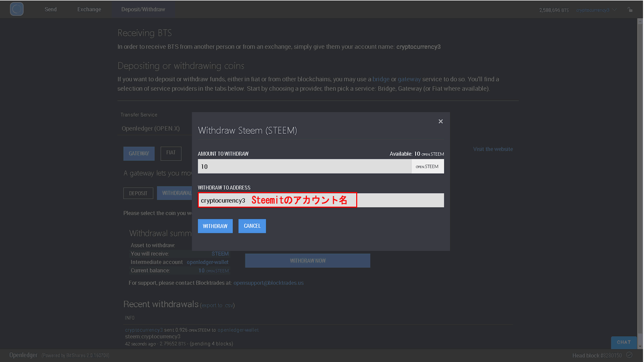
Task: Follow the 'gateway' link in description
Action: (410, 79)
